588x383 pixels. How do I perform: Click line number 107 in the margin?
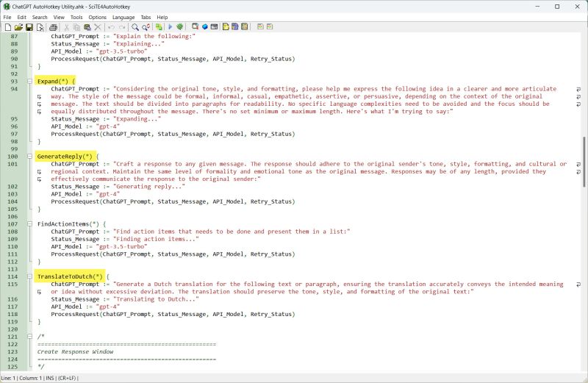tap(12, 224)
